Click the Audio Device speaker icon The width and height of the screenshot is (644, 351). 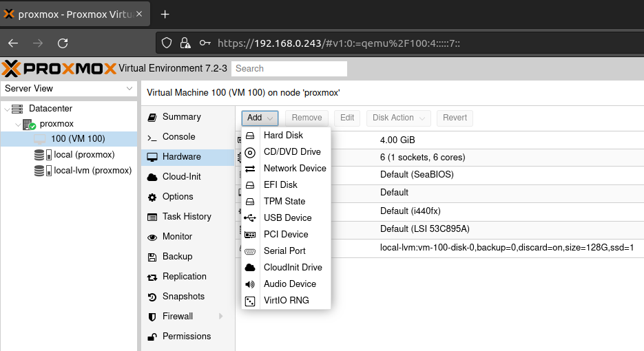(250, 284)
